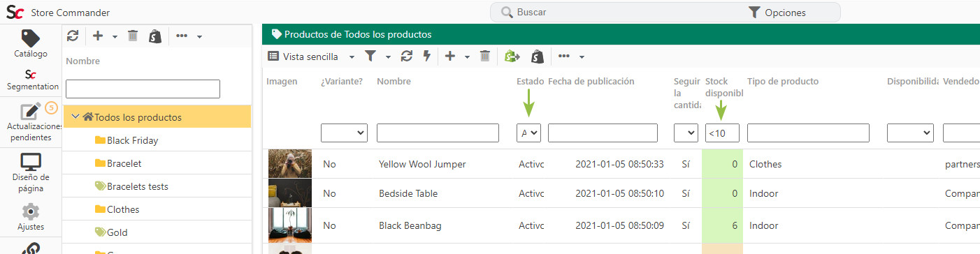Delete selected product with trash icon
Viewport: 980px width, 254px height.
click(x=485, y=57)
